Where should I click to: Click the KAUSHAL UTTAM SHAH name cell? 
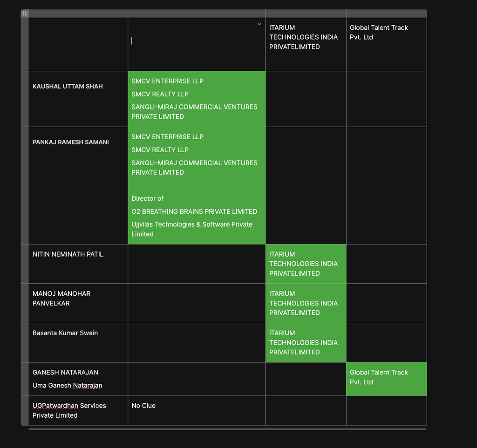coord(78,99)
